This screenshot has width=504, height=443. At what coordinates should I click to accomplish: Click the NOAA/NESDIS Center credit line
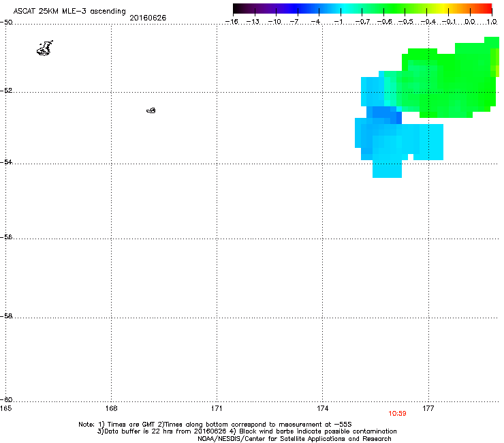click(294, 439)
